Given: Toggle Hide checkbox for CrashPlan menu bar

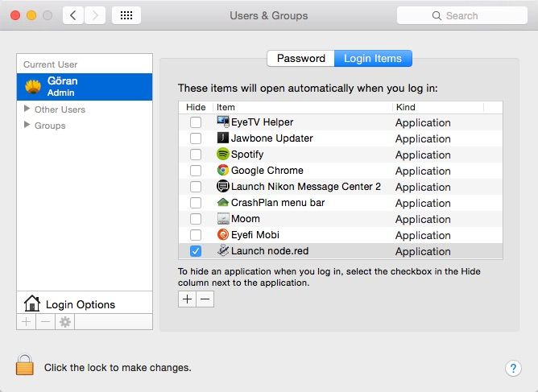Looking at the screenshot, I should 196,203.
